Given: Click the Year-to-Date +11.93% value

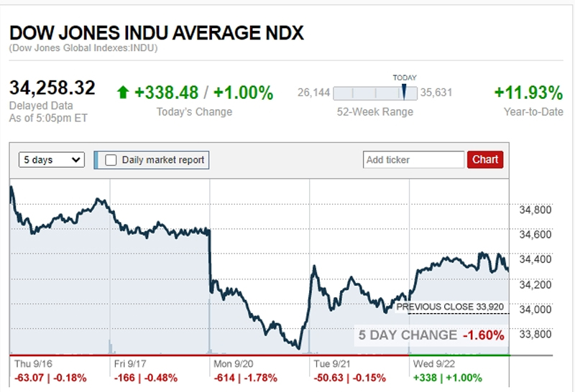Looking at the screenshot, I should pyautogui.click(x=528, y=93).
